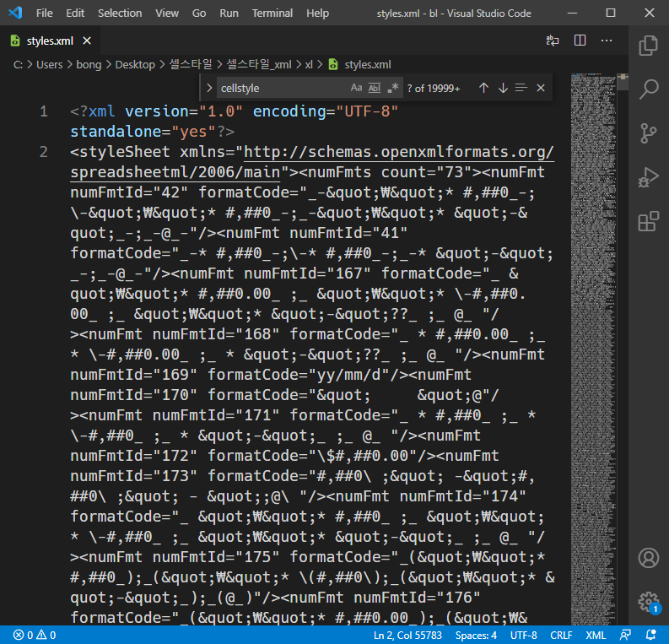Image resolution: width=669 pixels, height=644 pixels.
Task: Click the bong breadcrumb segment
Action: click(x=89, y=65)
